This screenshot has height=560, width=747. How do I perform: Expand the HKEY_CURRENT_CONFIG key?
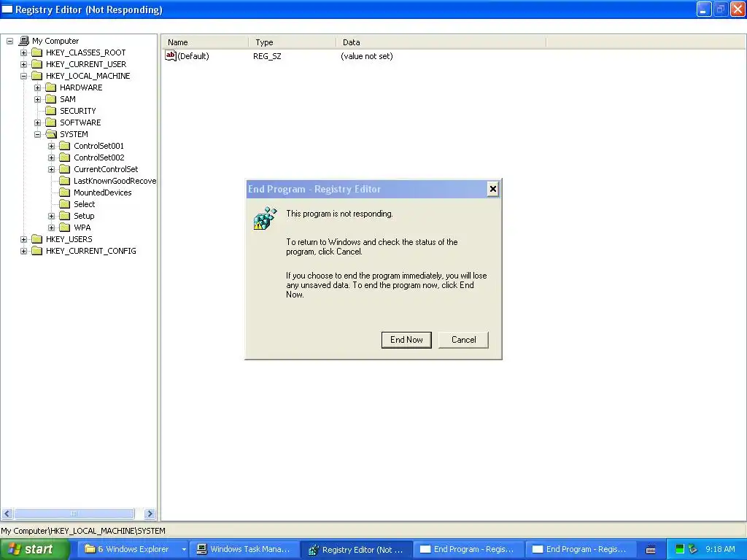pos(23,251)
